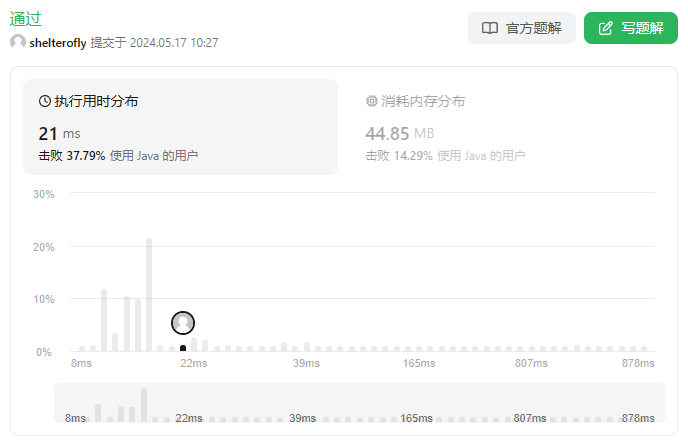Click the book icon in 官方题解
Screen dimensions: 688x445
490,28
